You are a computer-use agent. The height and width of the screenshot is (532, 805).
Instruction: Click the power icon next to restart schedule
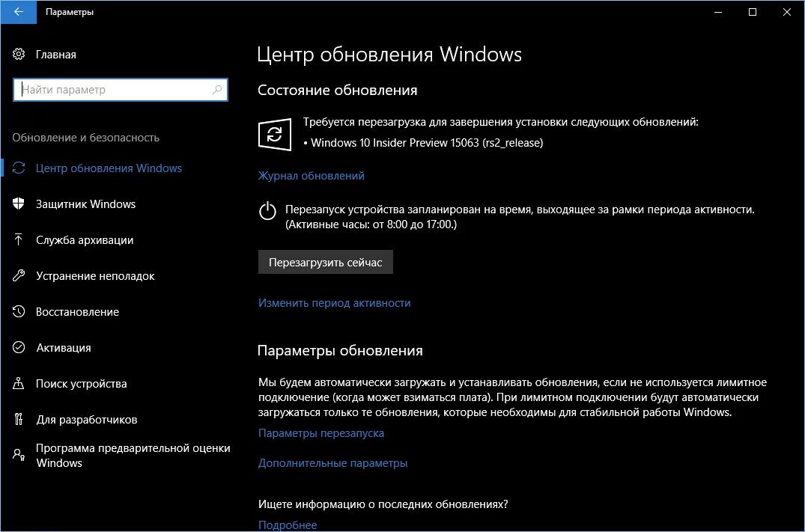267,212
